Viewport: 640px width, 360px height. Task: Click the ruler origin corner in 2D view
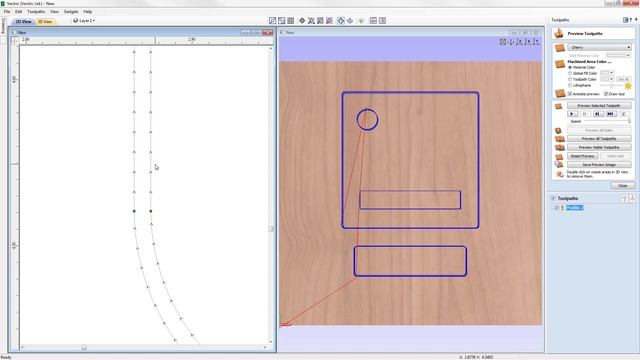[x=15, y=40]
